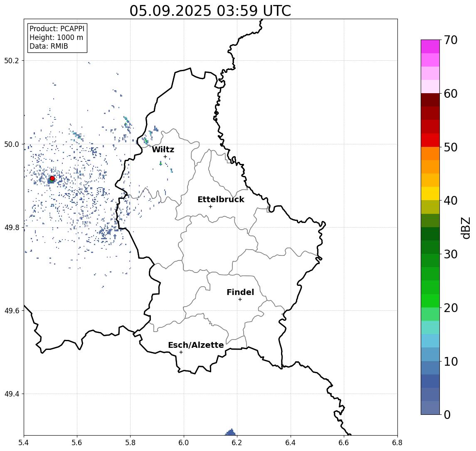Image resolution: width=476 pixels, height=451 pixels.
Task: Click the latitude axis label 50.2
Action: pos(12,60)
